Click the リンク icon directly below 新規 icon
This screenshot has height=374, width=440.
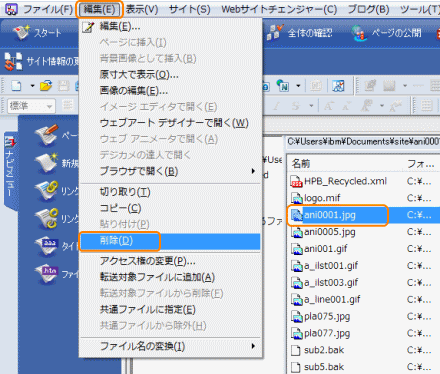pos(47,190)
